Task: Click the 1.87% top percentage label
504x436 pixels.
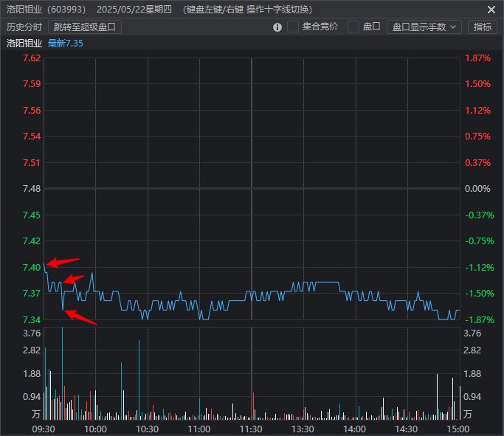Action: point(477,58)
